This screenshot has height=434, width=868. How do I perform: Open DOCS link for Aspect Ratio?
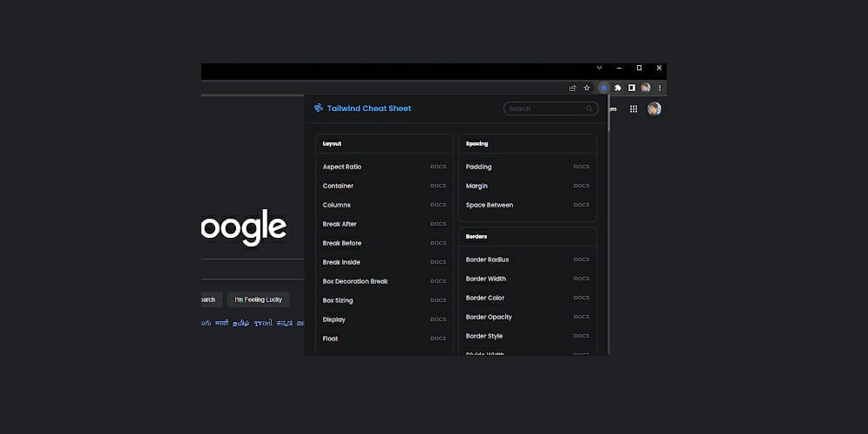click(437, 167)
